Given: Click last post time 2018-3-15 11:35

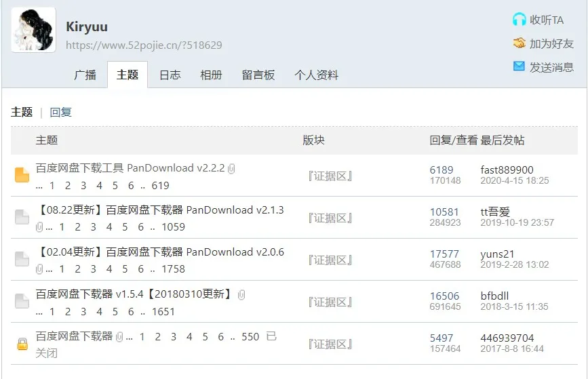Looking at the screenshot, I should point(514,306).
